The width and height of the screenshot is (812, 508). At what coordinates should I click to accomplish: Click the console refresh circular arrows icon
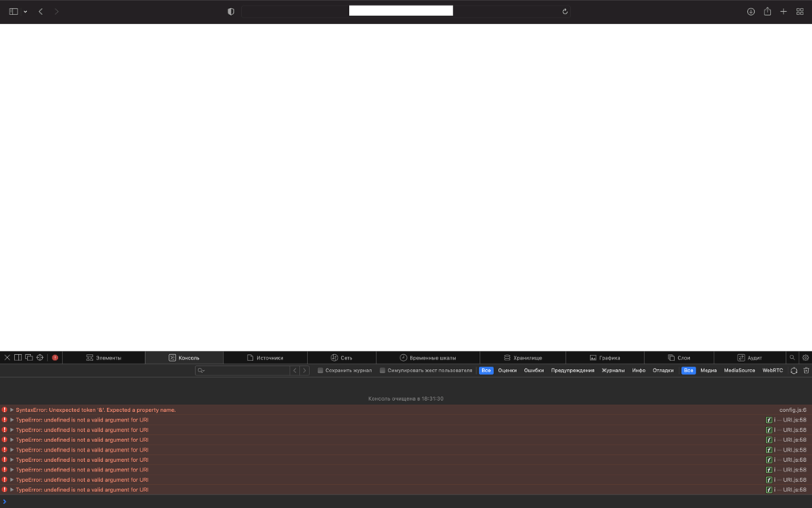793,371
